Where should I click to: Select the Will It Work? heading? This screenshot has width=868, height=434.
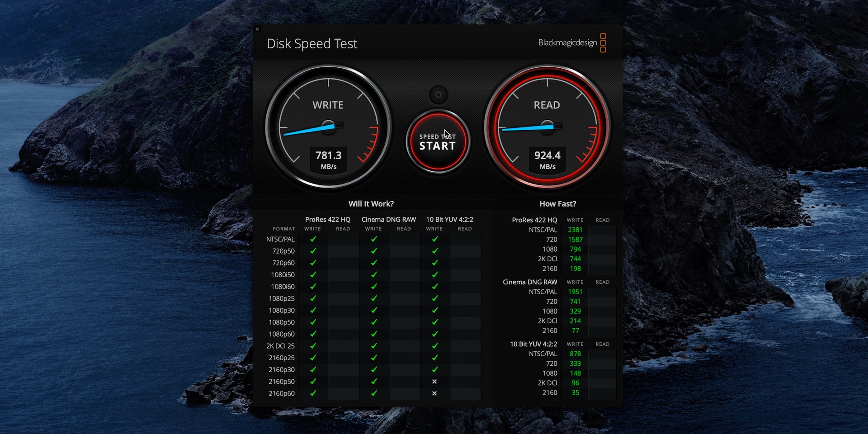[x=371, y=204]
